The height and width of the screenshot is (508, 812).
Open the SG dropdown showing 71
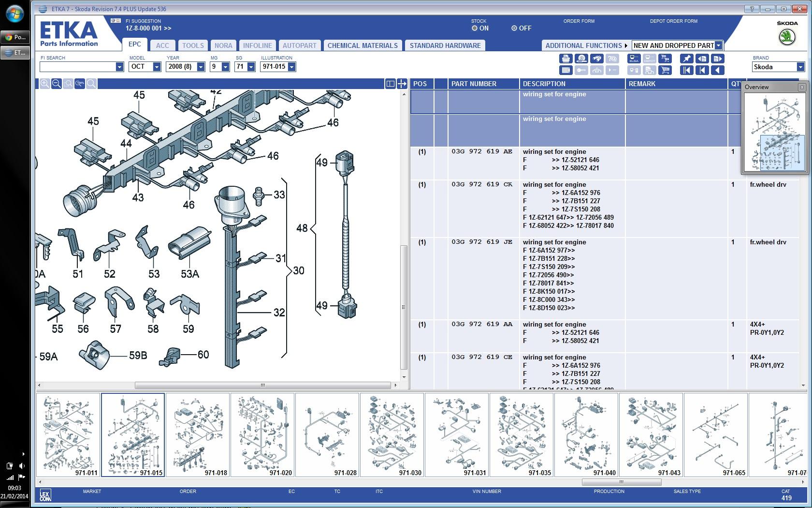pos(251,67)
